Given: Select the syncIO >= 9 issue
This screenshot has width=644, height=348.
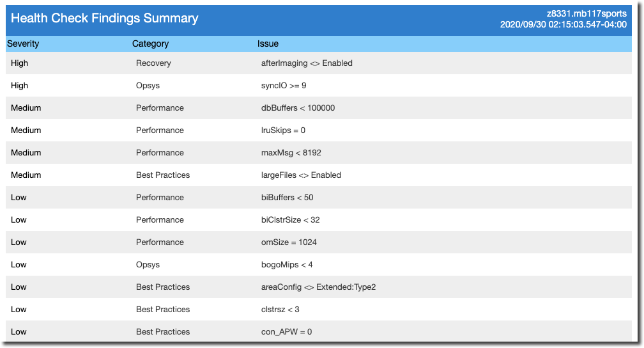Looking at the screenshot, I should [284, 86].
